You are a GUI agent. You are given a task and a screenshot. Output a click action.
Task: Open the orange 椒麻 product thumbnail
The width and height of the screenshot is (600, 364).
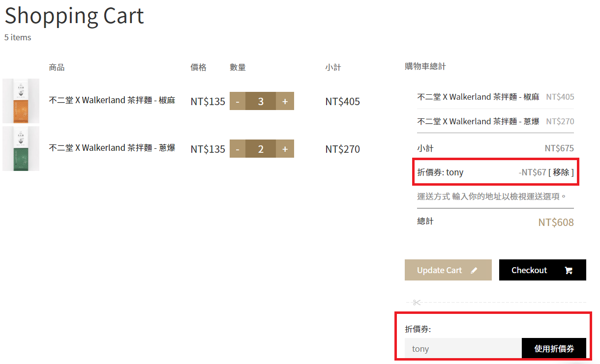[21, 101]
